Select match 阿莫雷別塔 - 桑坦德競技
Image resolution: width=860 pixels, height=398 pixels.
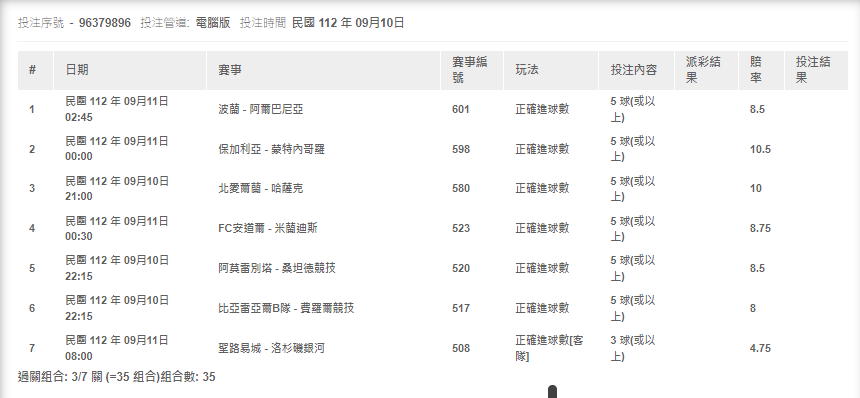[276, 268]
